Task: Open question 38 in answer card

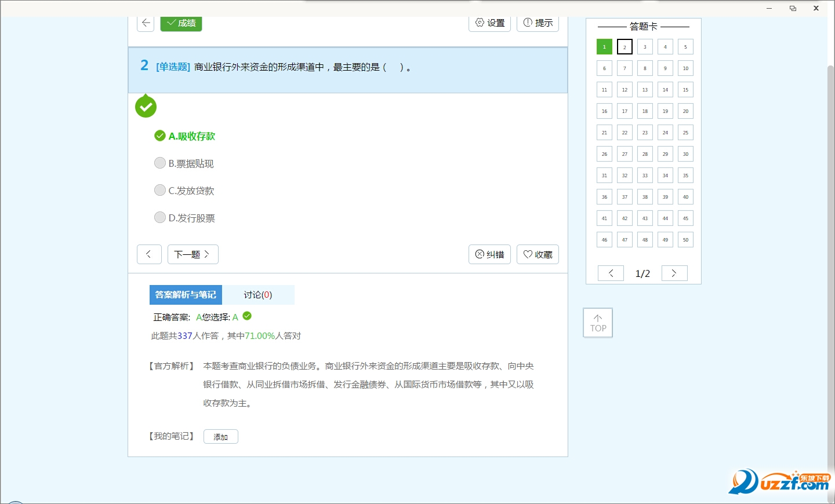Action: pyautogui.click(x=645, y=197)
